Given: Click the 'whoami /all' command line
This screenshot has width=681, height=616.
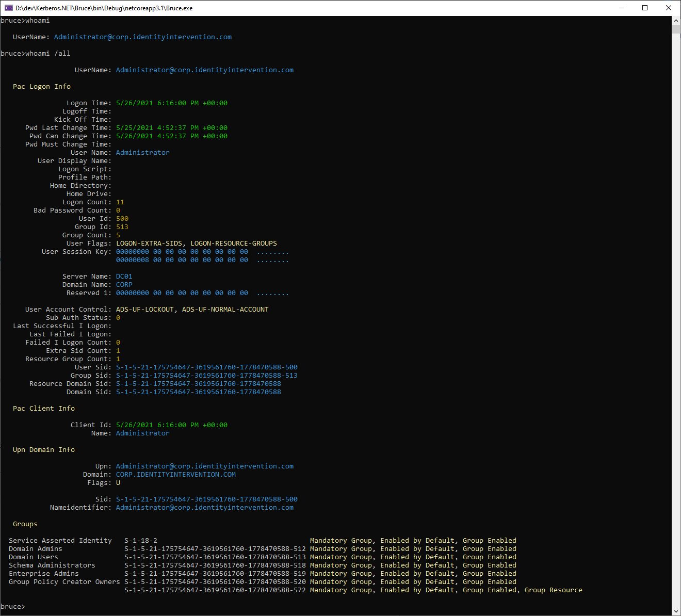Looking at the screenshot, I should coord(36,54).
